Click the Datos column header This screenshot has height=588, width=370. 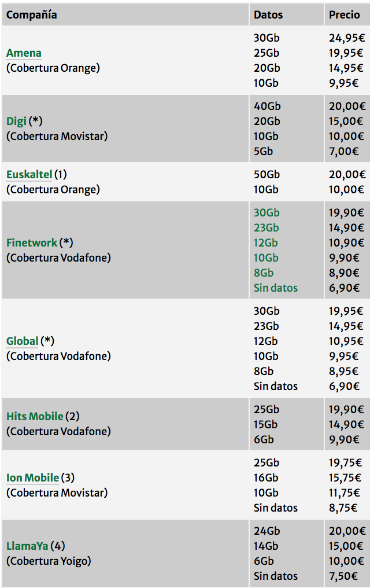[x=268, y=15]
